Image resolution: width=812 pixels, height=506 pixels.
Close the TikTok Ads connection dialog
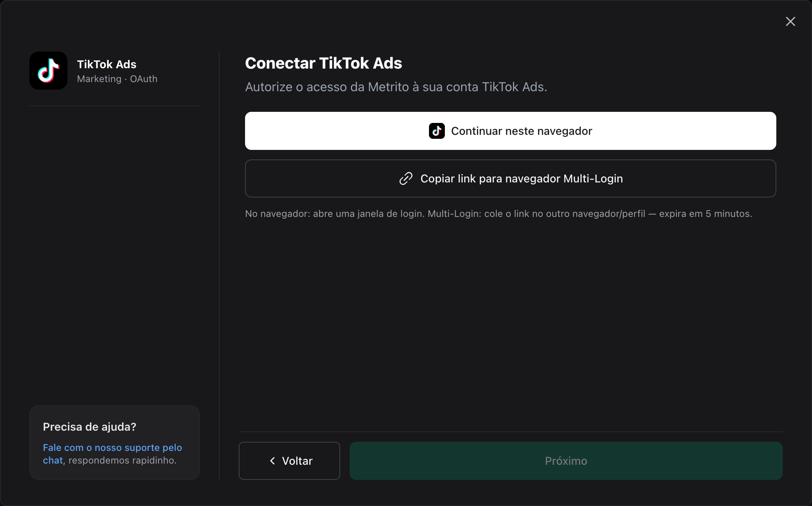[790, 21]
